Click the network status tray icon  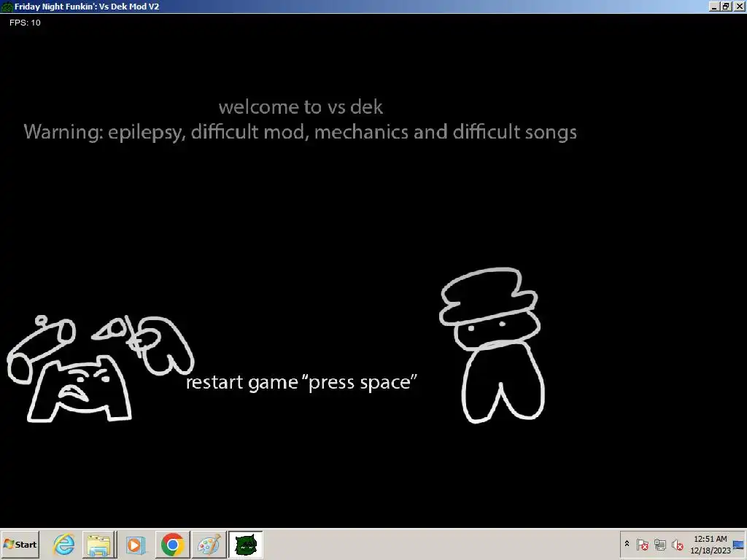click(x=659, y=544)
